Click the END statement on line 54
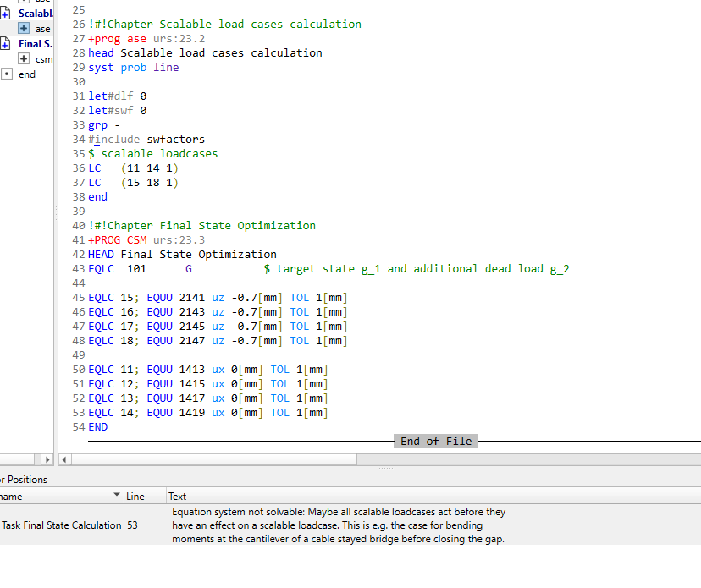The height and width of the screenshot is (588, 701). (98, 427)
